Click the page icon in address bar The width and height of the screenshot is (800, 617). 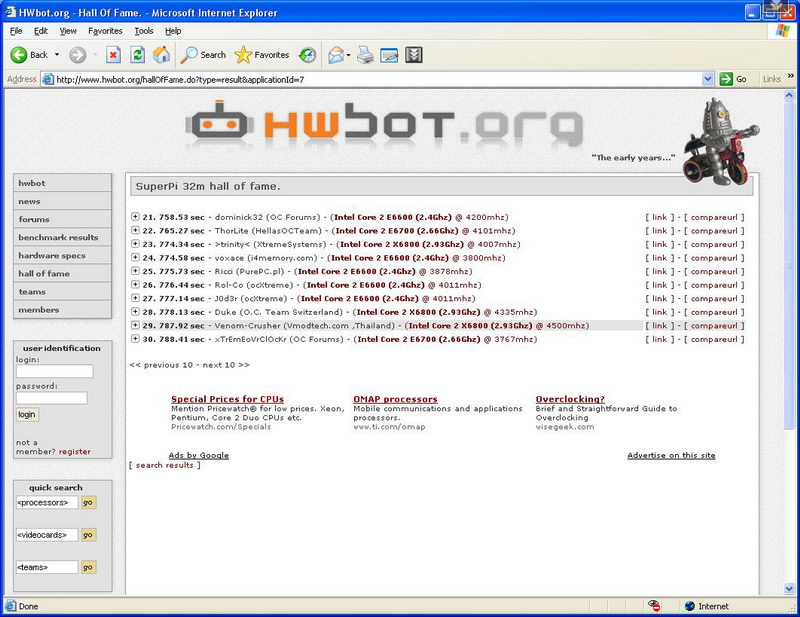coord(48,79)
